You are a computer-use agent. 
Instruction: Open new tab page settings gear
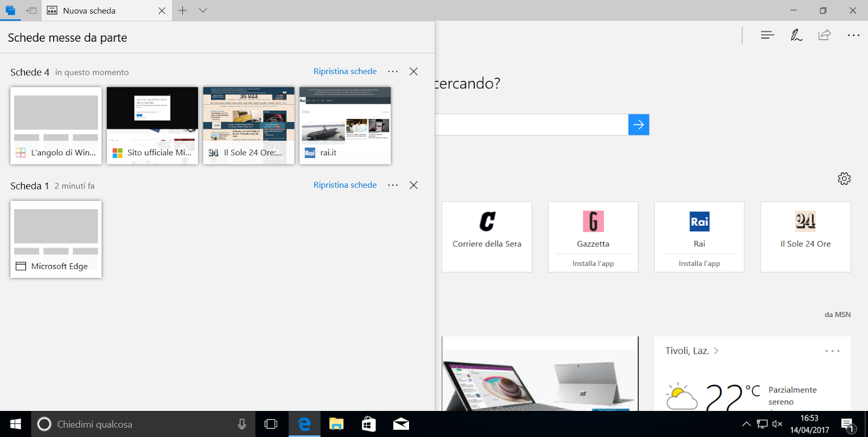[x=844, y=179]
